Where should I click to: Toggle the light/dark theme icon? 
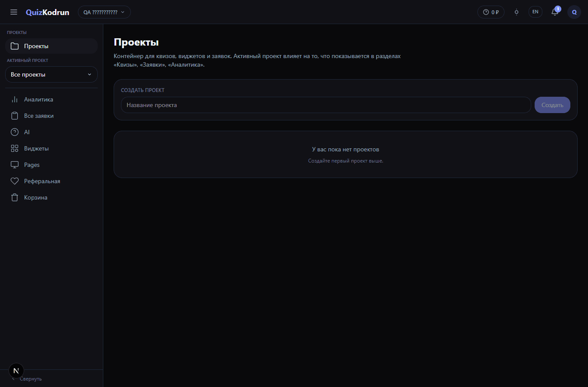(x=517, y=12)
